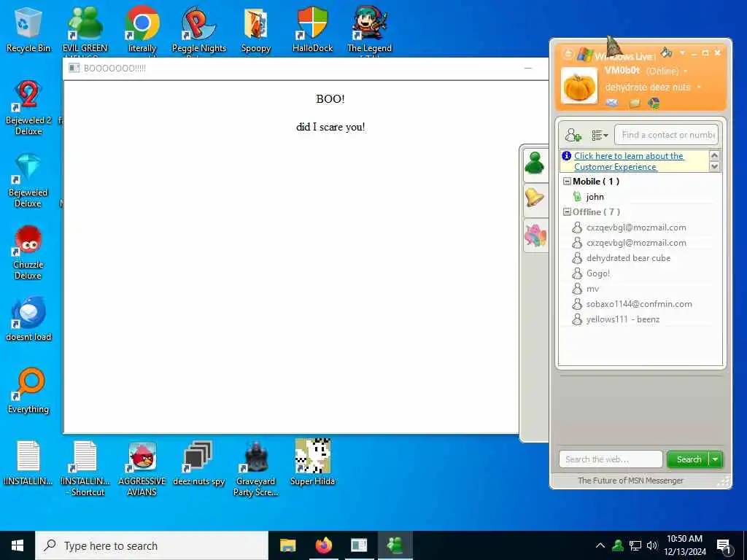This screenshot has width=747, height=560.
Task: Select the INSTALLIN... - Shortcut file
Action: pyautogui.click(x=85, y=469)
